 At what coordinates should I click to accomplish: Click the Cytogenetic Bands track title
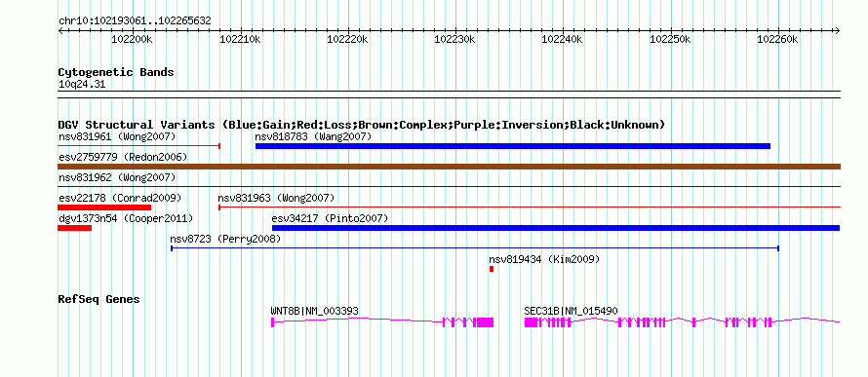(x=116, y=72)
